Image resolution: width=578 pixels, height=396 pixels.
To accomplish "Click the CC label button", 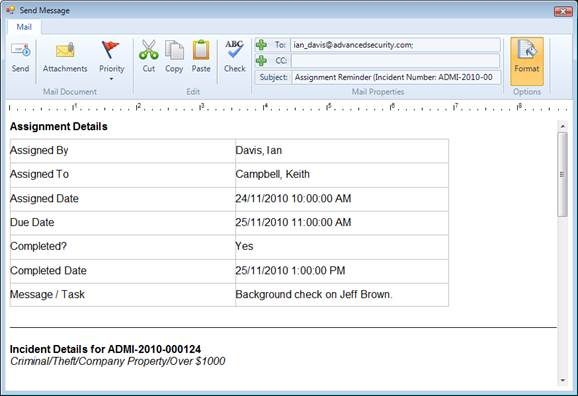I will click(281, 60).
